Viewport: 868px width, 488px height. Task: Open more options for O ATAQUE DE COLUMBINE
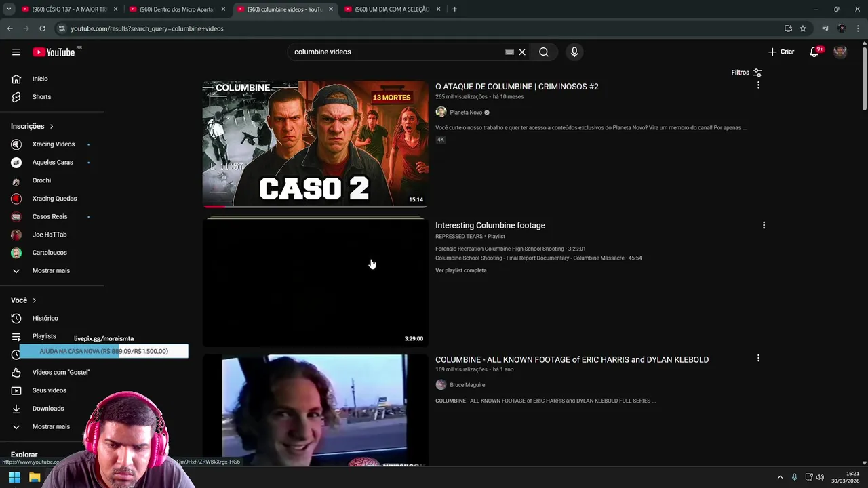pos(758,85)
